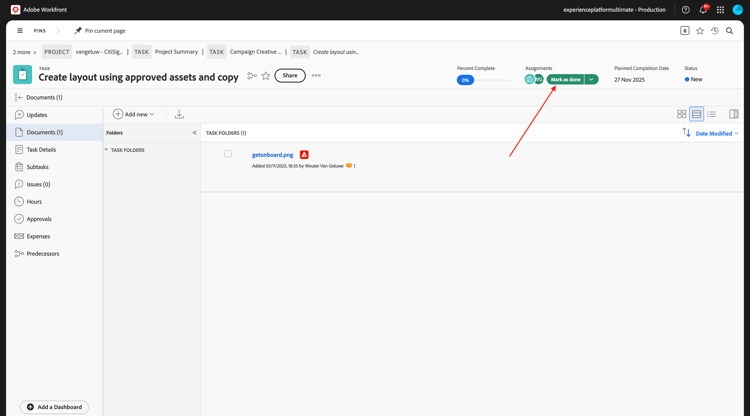
Task: Reverse sort order arrows
Action: tap(686, 132)
